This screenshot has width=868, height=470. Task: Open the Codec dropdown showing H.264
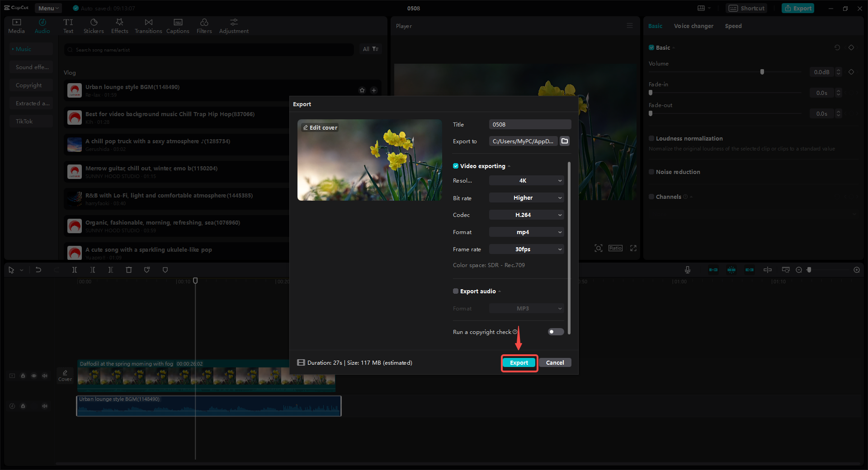(x=526, y=215)
